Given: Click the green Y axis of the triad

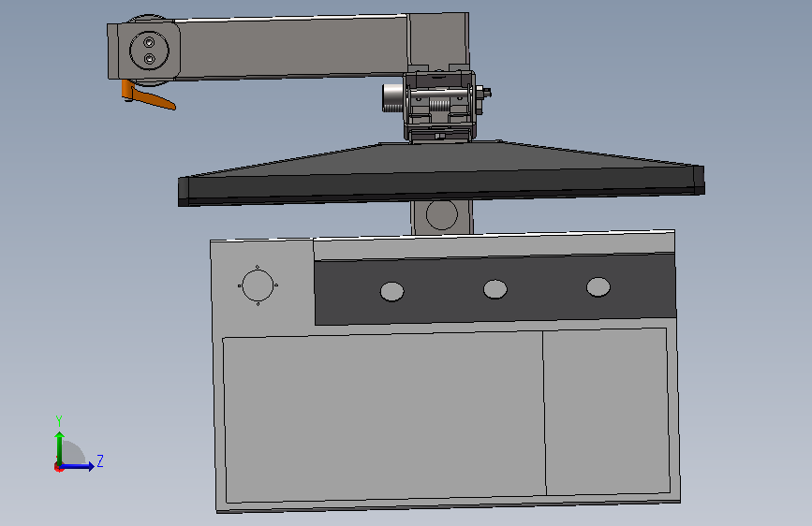Looking at the screenshot, I should 60,448.
